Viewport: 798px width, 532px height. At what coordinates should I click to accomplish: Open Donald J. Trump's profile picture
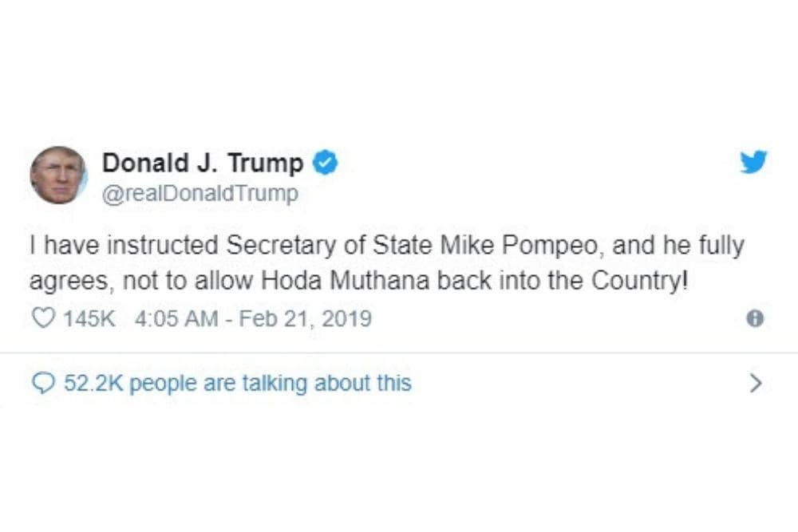pyautogui.click(x=58, y=175)
